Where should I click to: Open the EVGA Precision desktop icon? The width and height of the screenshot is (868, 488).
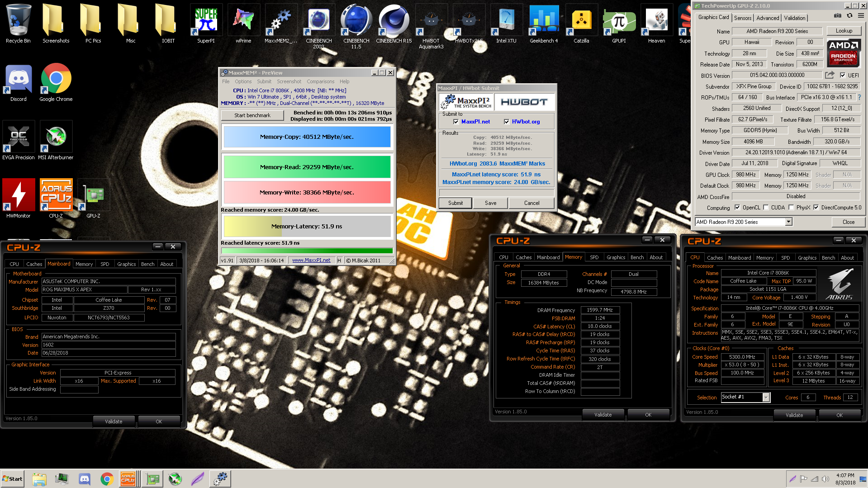(x=18, y=141)
